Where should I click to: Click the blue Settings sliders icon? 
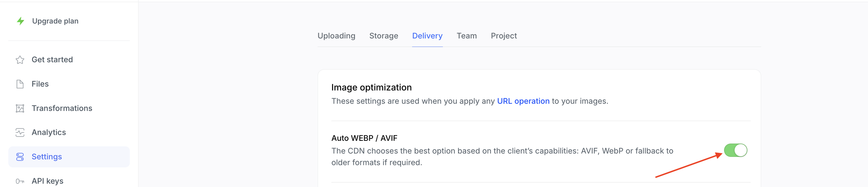20,157
